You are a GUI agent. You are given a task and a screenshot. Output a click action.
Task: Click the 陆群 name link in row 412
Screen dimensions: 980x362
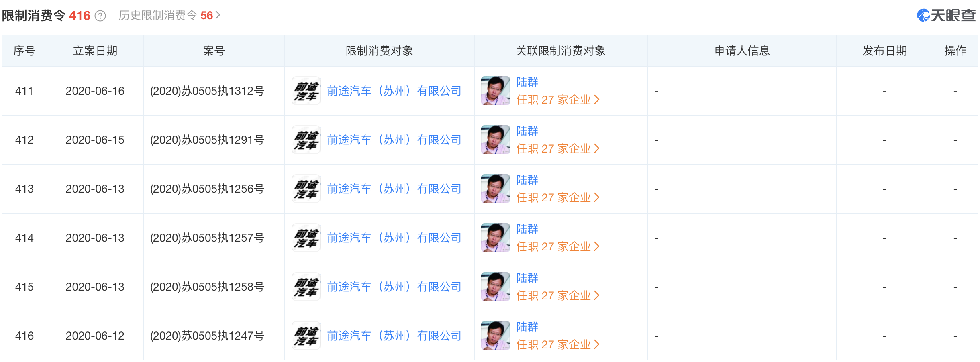[527, 131]
